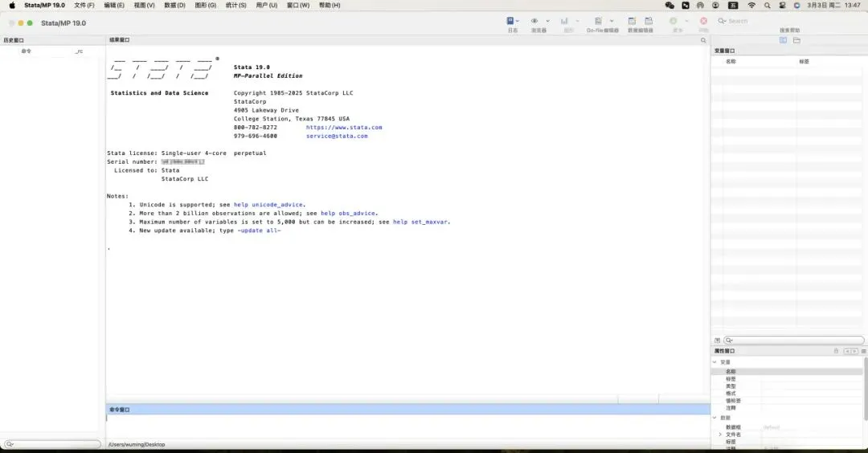
Task: Open the 数据编辑器 data editor icon
Action: click(632, 21)
